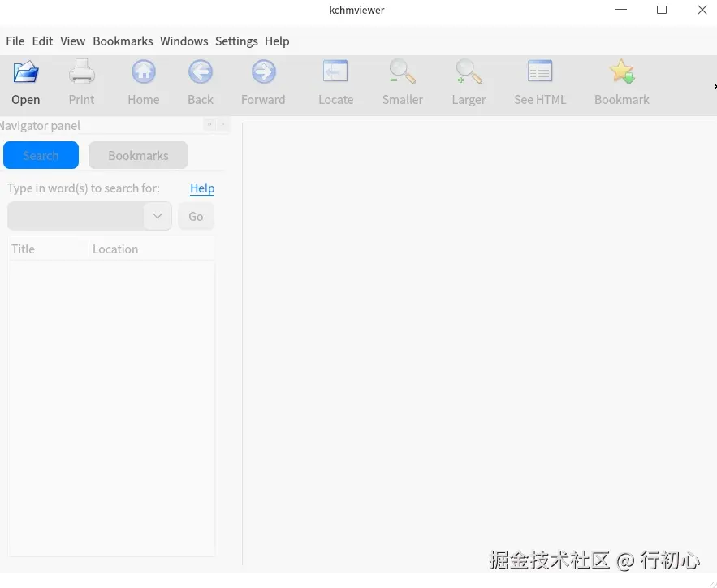The width and height of the screenshot is (717, 588).
Task: Open the Windows menu
Action: [x=184, y=41]
